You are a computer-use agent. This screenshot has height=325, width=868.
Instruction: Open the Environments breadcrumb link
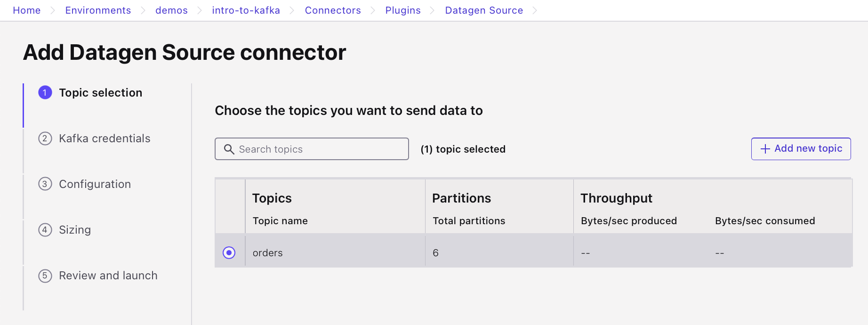(x=98, y=10)
